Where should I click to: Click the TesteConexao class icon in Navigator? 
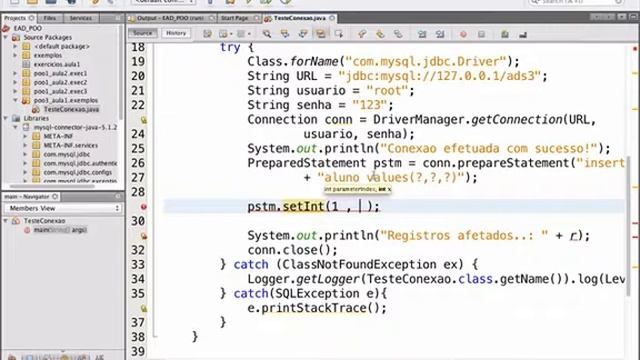click(16, 221)
